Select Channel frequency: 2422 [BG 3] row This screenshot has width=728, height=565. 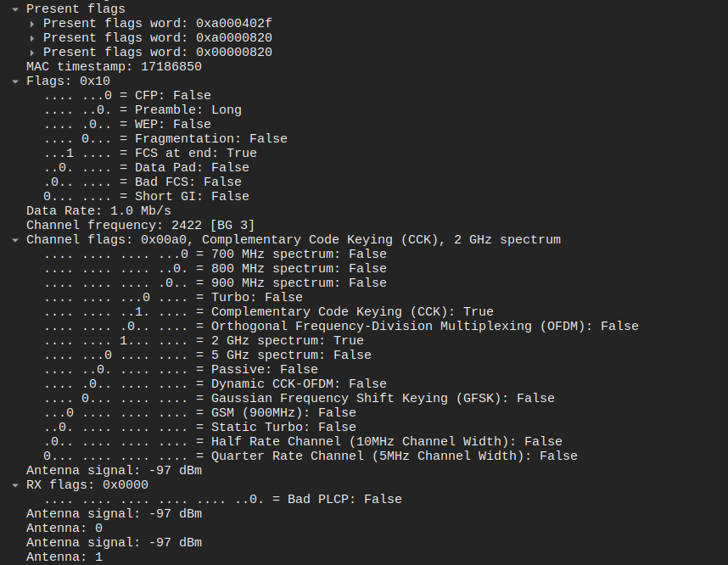pyautogui.click(x=140, y=226)
